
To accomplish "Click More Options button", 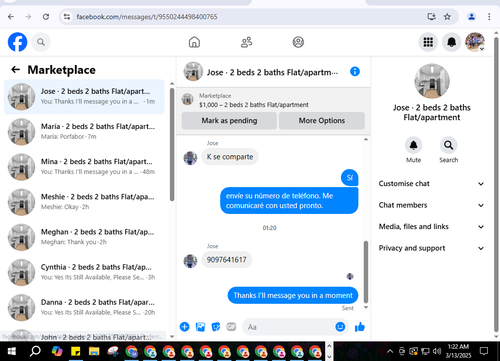I will tap(322, 120).
